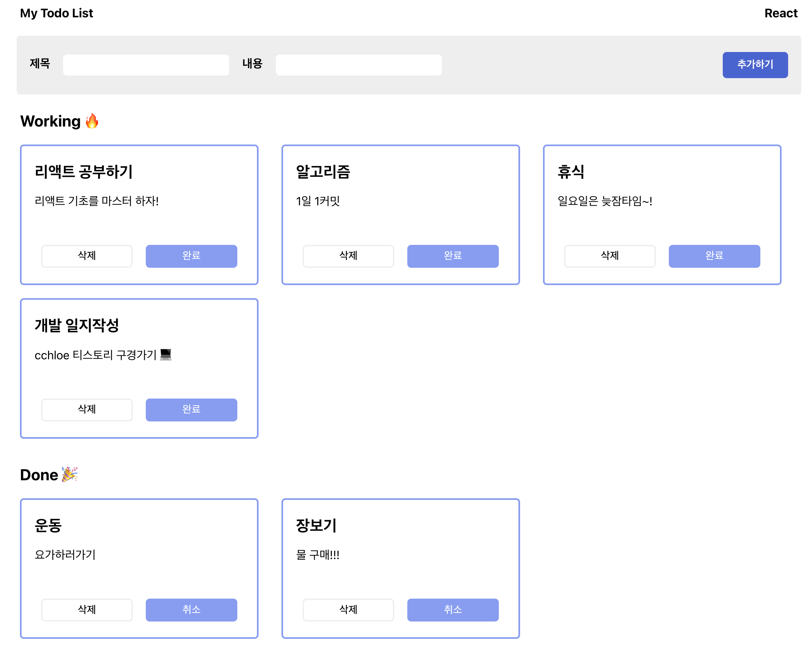This screenshot has height=648, width=812.
Task: Click the My Todo List header
Action: click(x=57, y=13)
